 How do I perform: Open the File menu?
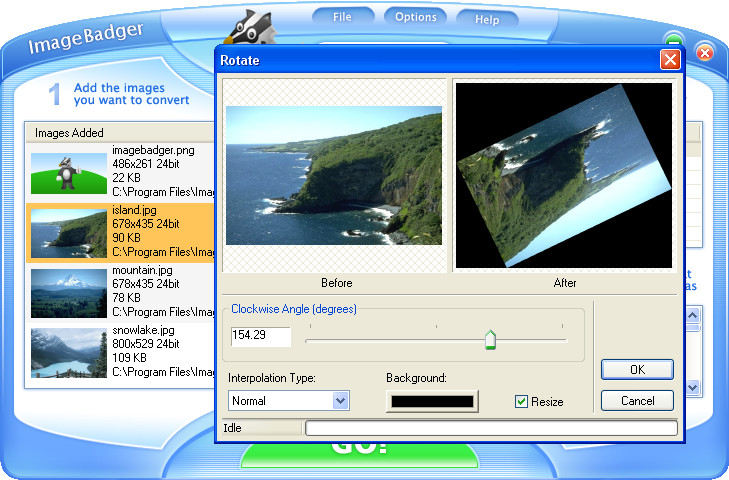coord(343,17)
